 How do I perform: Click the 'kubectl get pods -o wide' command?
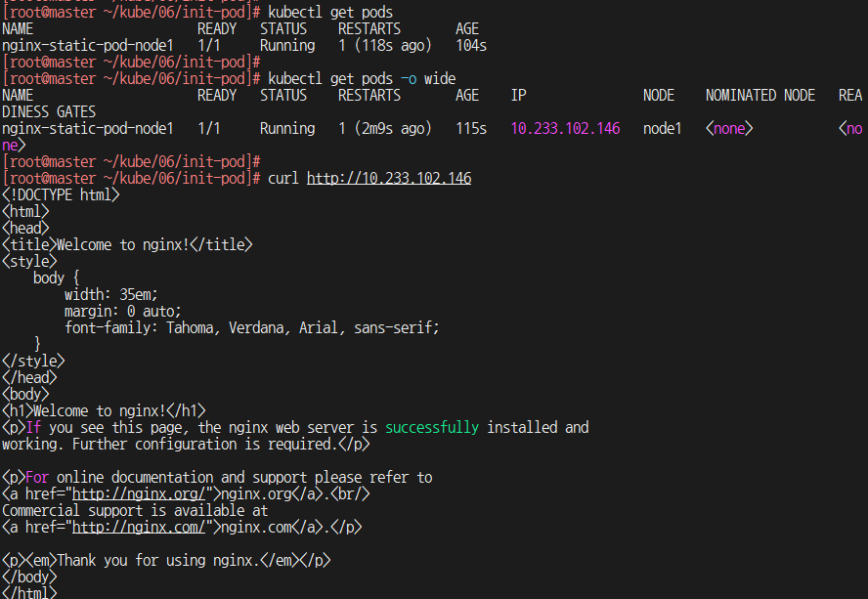coord(362,78)
